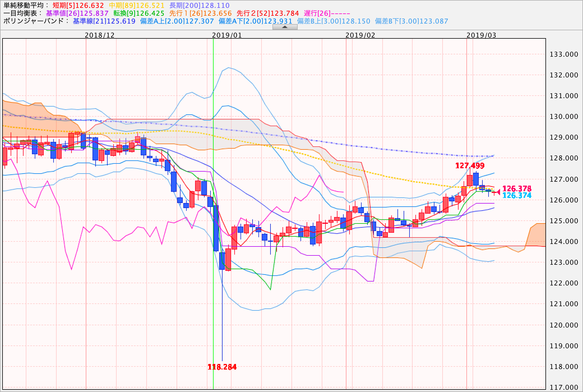Click the current price arrow marker
The width and height of the screenshot is (583, 392).
498,192
